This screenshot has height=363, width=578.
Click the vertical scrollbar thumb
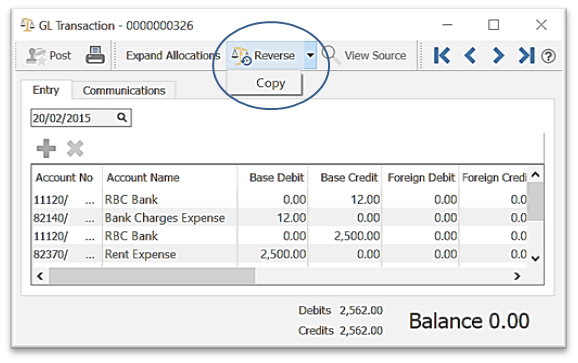(536, 202)
